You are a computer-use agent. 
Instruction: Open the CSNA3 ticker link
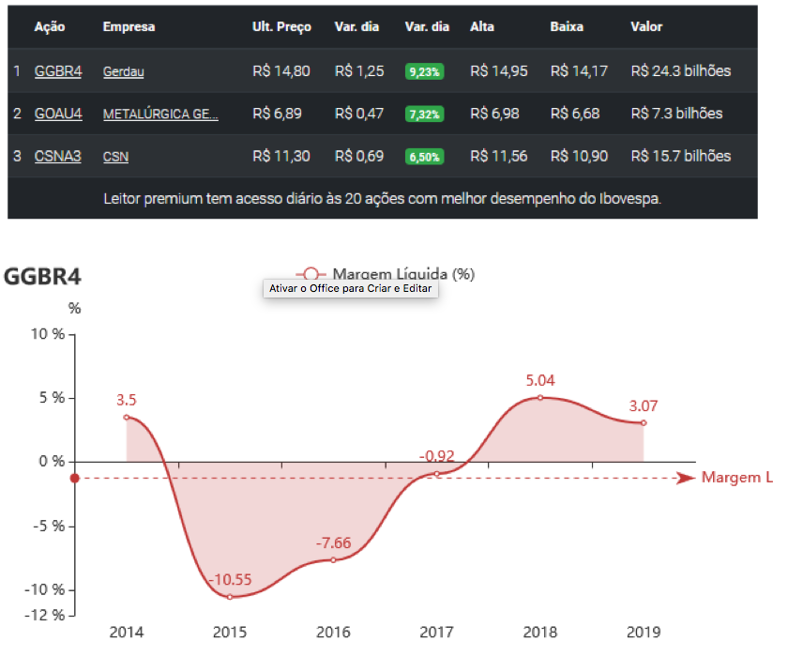[57, 156]
